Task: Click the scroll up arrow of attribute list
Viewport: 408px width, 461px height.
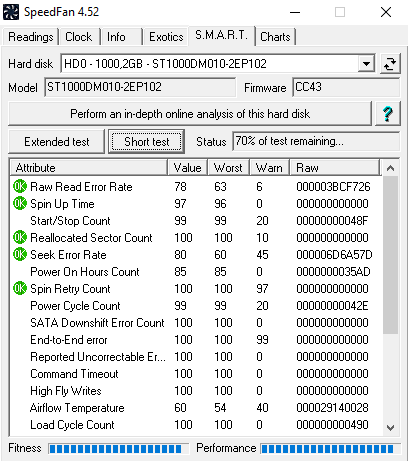Action: (x=390, y=168)
